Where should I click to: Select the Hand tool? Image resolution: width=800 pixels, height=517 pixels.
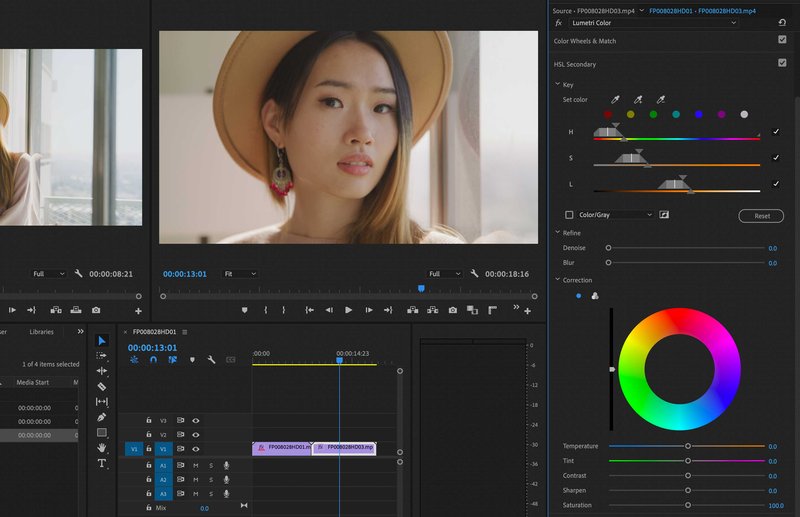(102, 448)
